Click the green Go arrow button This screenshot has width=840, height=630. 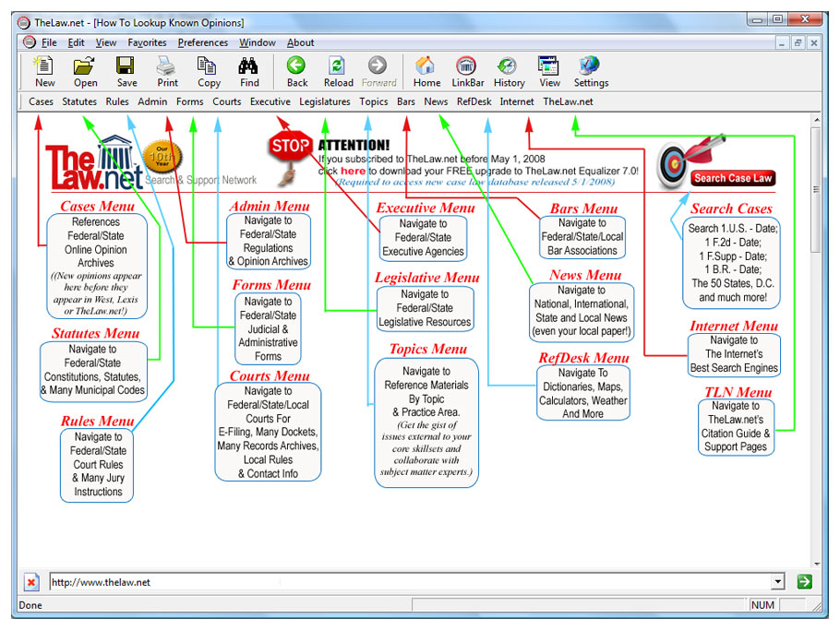[804, 581]
